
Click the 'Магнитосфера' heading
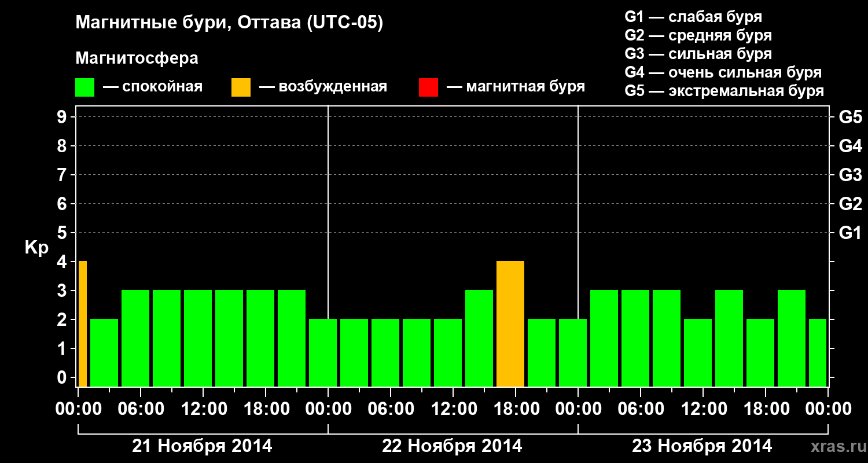coord(137,58)
